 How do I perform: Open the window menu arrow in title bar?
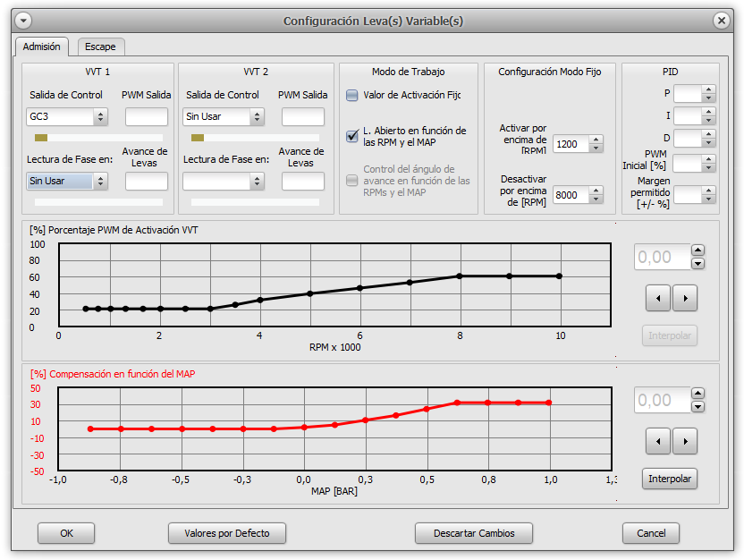pos(23,21)
